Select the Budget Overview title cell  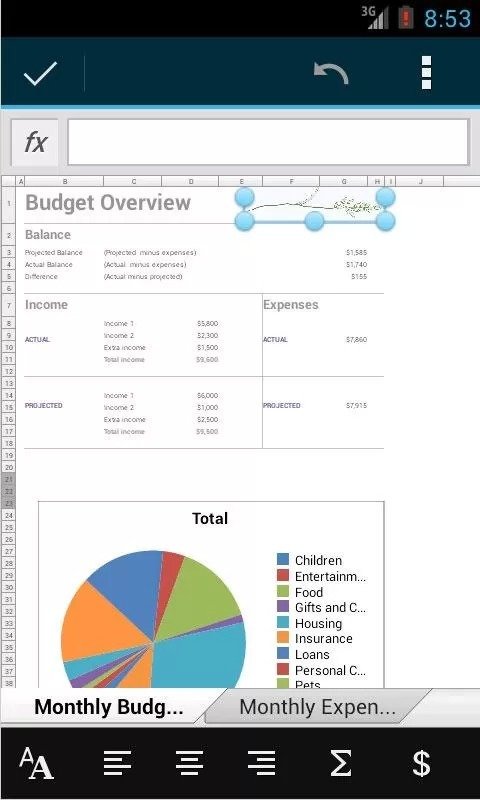coord(108,203)
